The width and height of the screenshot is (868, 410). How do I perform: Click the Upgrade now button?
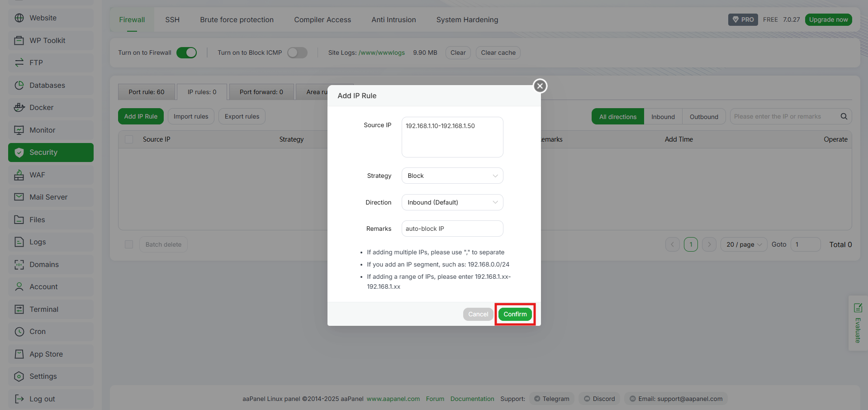pos(829,19)
